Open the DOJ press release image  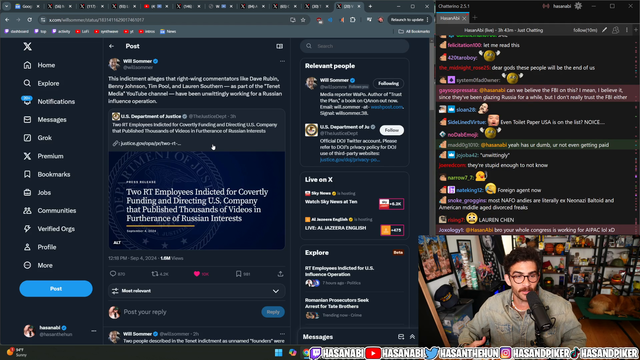pos(197,200)
